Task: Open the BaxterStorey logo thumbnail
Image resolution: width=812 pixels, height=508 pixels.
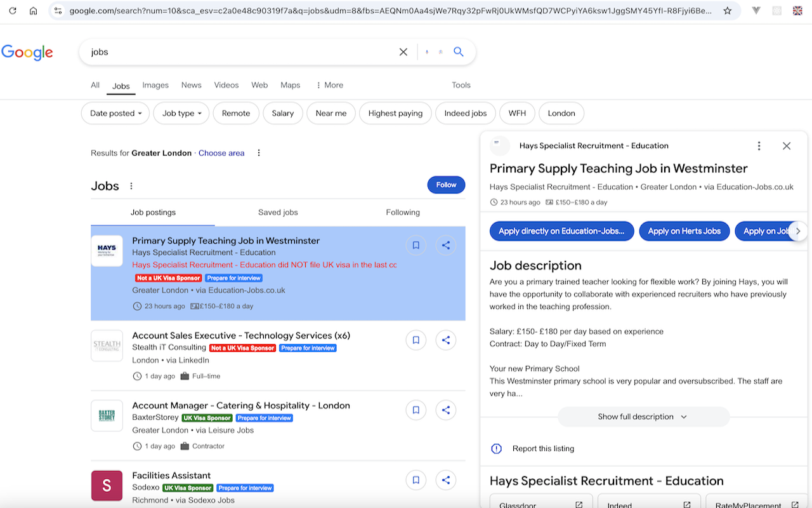Action: tap(107, 415)
